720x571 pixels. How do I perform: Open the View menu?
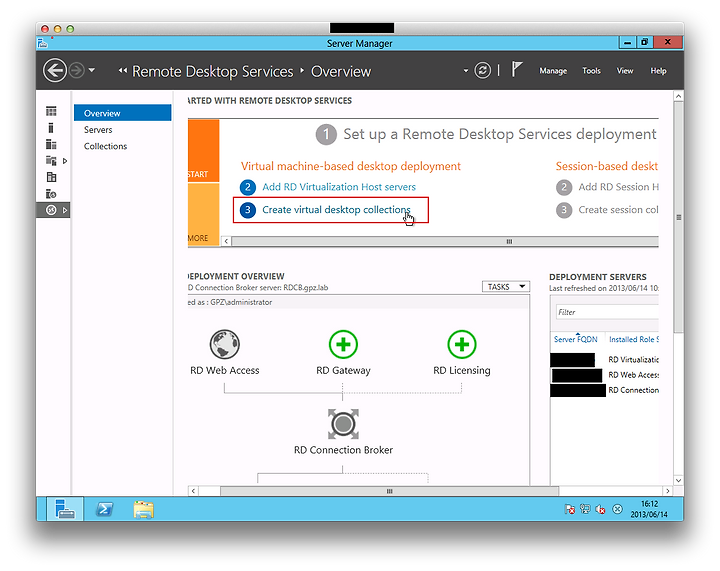coord(624,71)
